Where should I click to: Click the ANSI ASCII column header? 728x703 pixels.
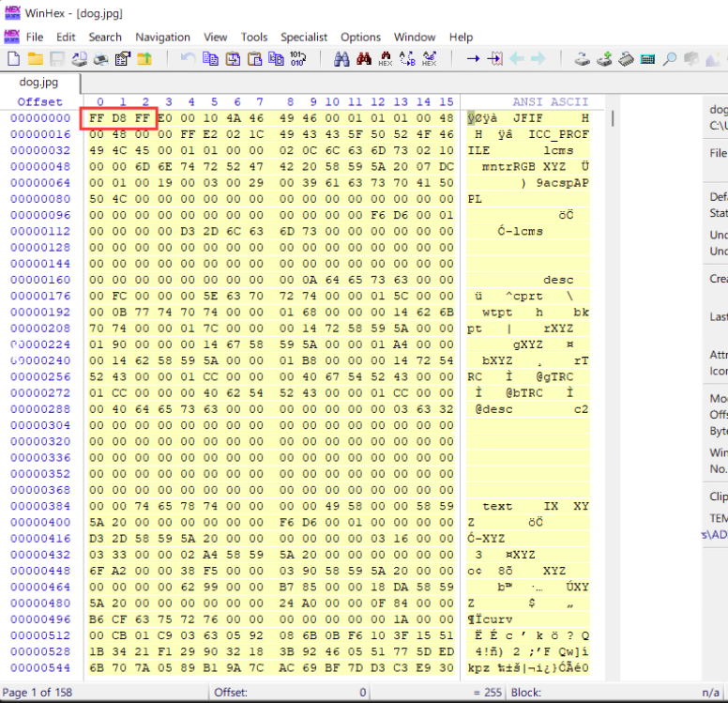pos(550,101)
